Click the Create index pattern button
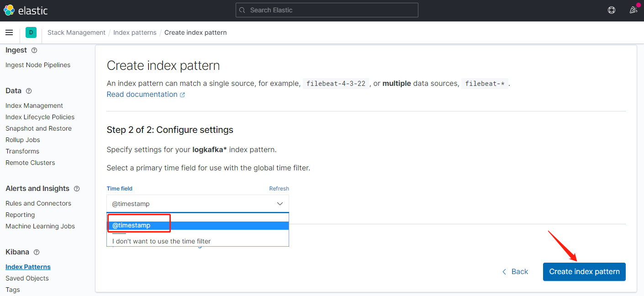 point(584,272)
